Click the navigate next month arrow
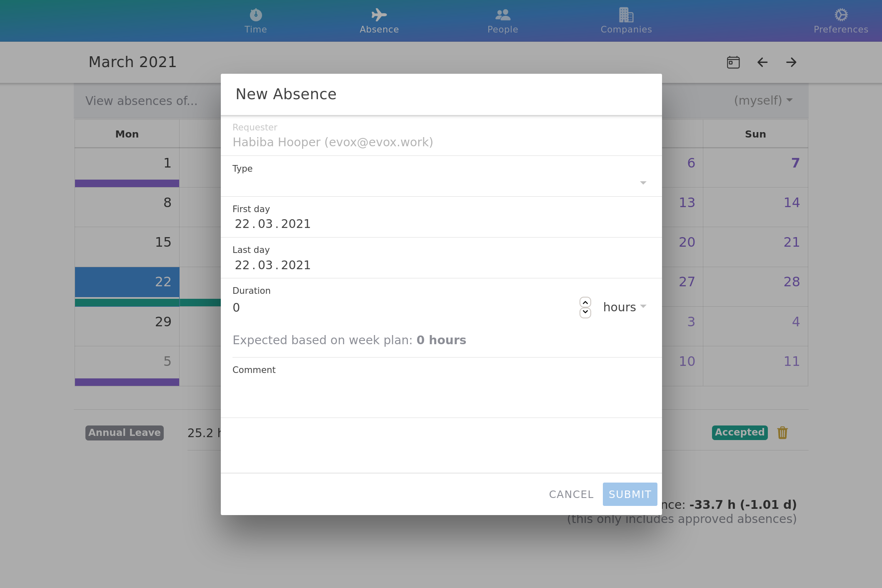 click(792, 62)
